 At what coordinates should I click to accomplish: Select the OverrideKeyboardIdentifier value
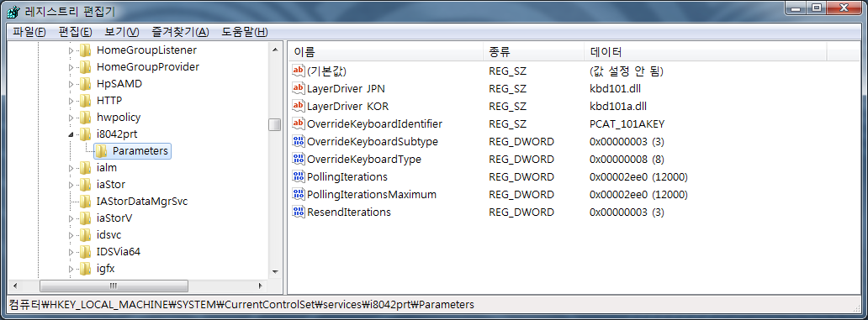374,123
